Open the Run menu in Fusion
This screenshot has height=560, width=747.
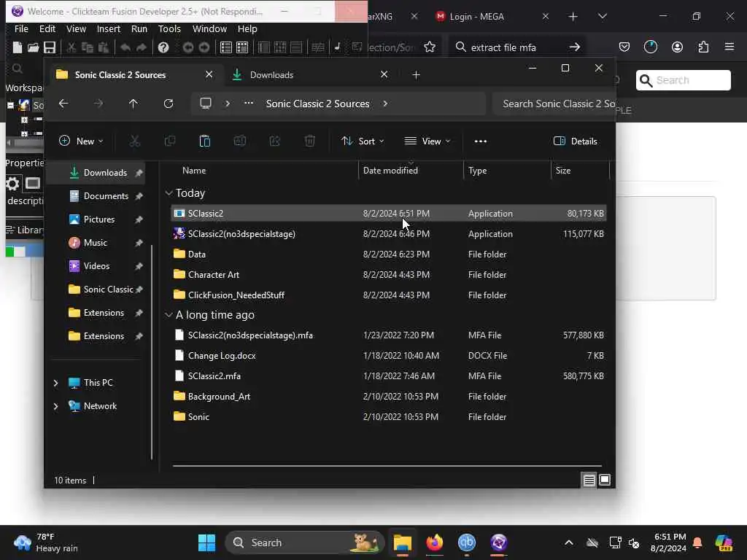(x=139, y=28)
